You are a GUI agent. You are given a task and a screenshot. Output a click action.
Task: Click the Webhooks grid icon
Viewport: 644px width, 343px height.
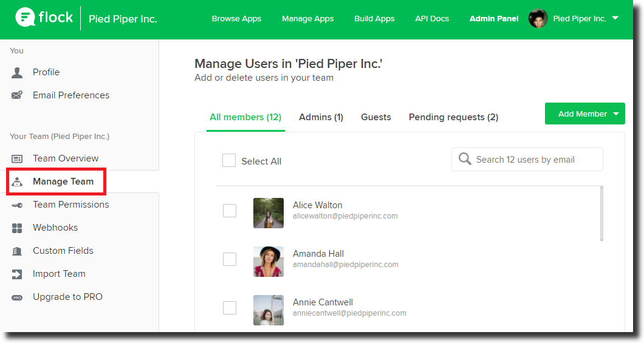click(x=17, y=228)
